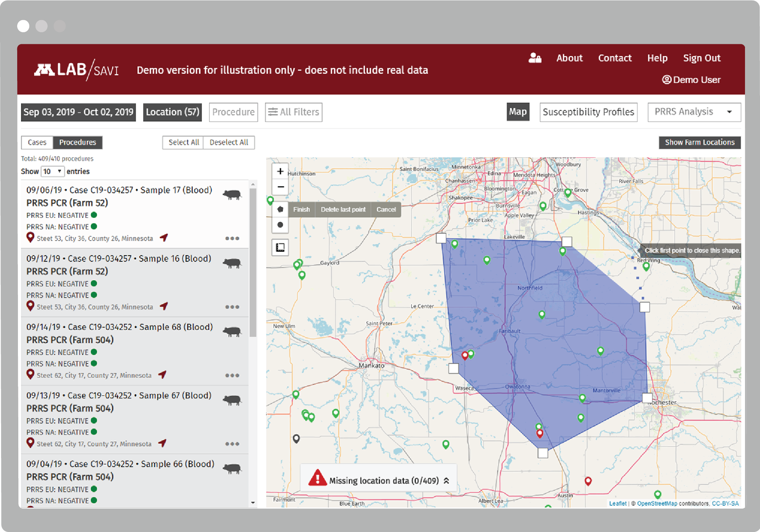Open the Susceptibility Profiles tab
The image size is (760, 532).
(x=588, y=112)
